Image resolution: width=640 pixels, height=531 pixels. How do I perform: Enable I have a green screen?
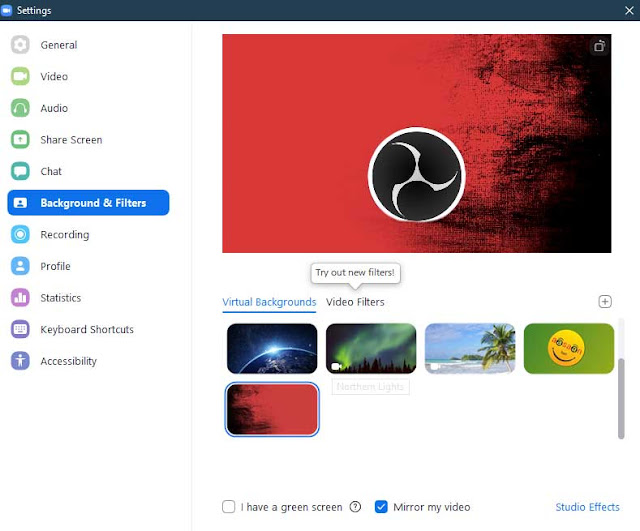(229, 507)
